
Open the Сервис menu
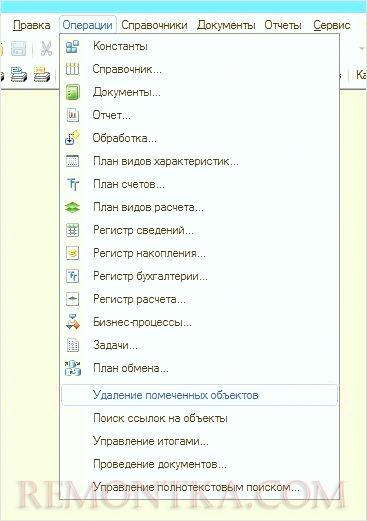tap(332, 25)
